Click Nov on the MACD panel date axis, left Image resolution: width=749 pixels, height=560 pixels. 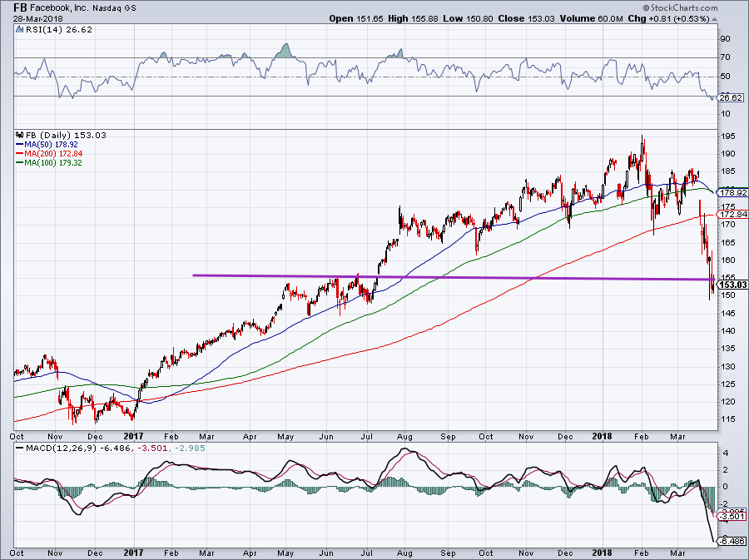pyautogui.click(x=56, y=553)
